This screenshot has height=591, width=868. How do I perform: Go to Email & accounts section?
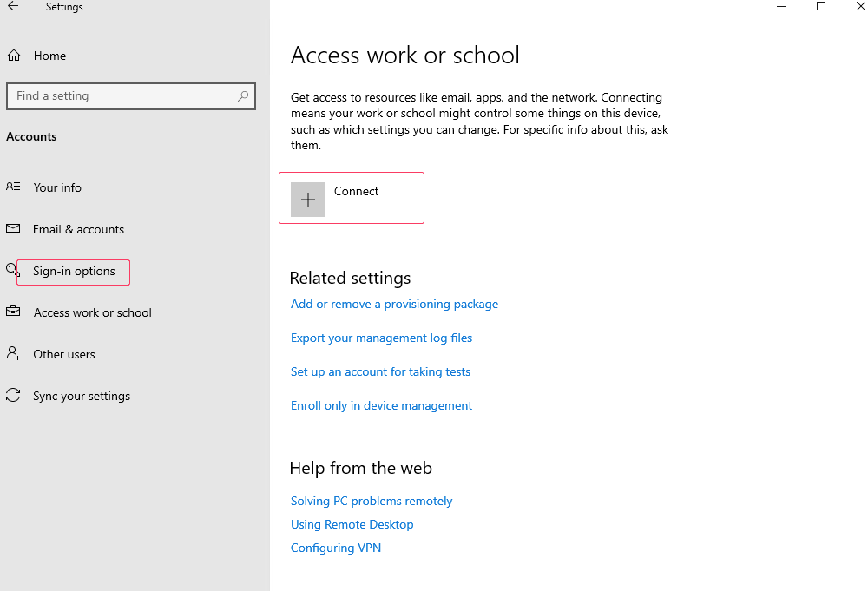[78, 229]
